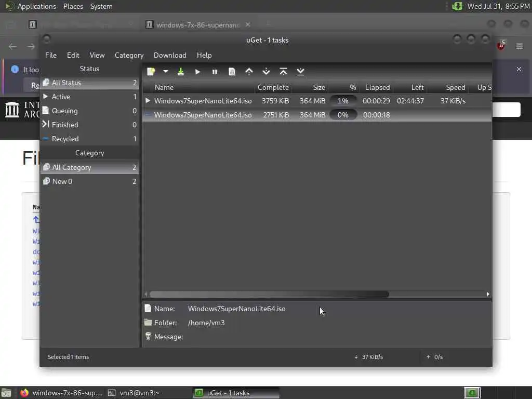Close the windows-7x-86 Firefox tab

click(248, 25)
